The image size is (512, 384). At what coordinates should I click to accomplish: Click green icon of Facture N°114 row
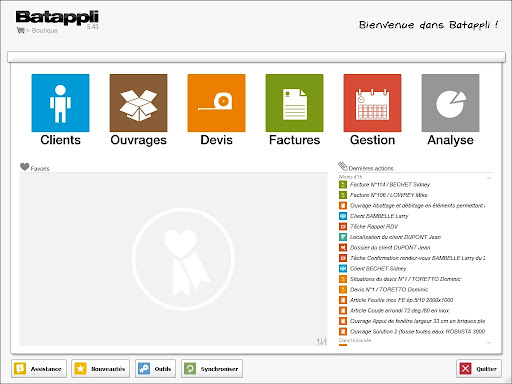(343, 184)
